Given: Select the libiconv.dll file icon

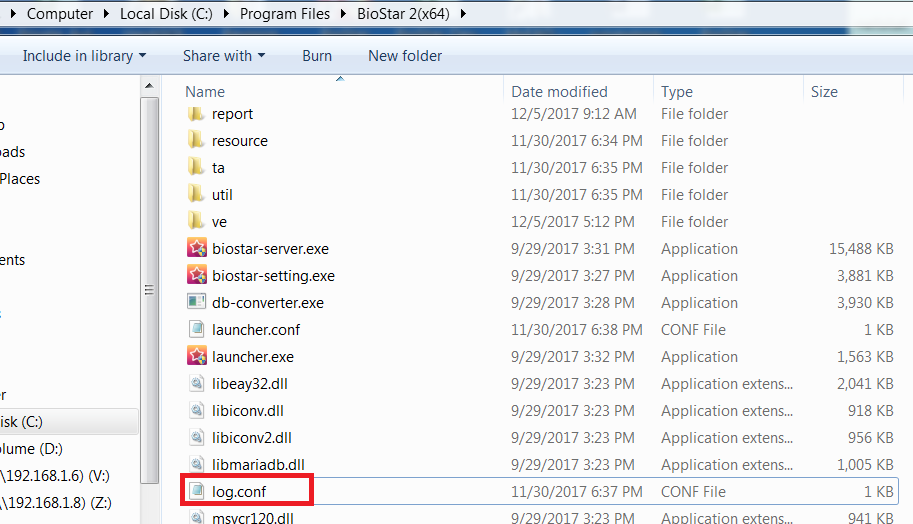Looking at the screenshot, I should [197, 410].
